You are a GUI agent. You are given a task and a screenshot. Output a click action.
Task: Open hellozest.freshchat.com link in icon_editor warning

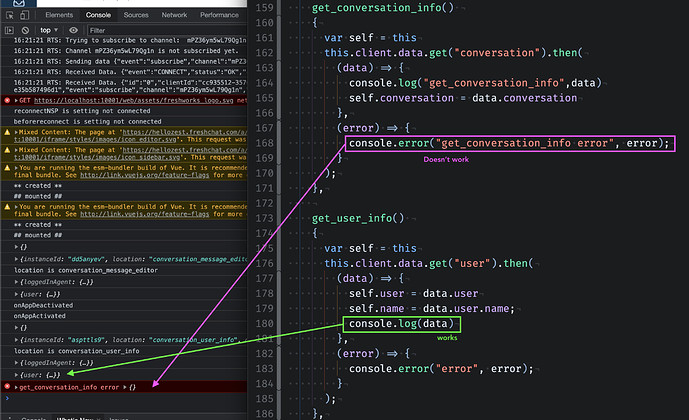pos(185,132)
